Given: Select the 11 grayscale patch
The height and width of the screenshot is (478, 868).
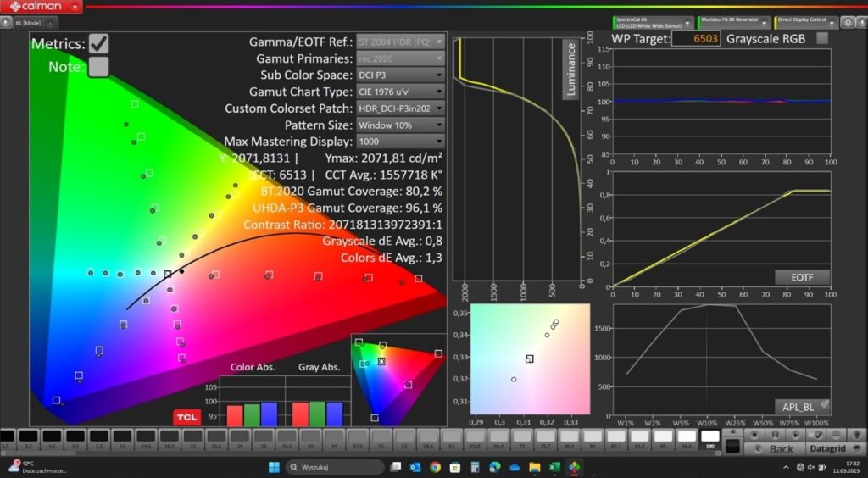Looking at the screenshot, I should 122,439.
